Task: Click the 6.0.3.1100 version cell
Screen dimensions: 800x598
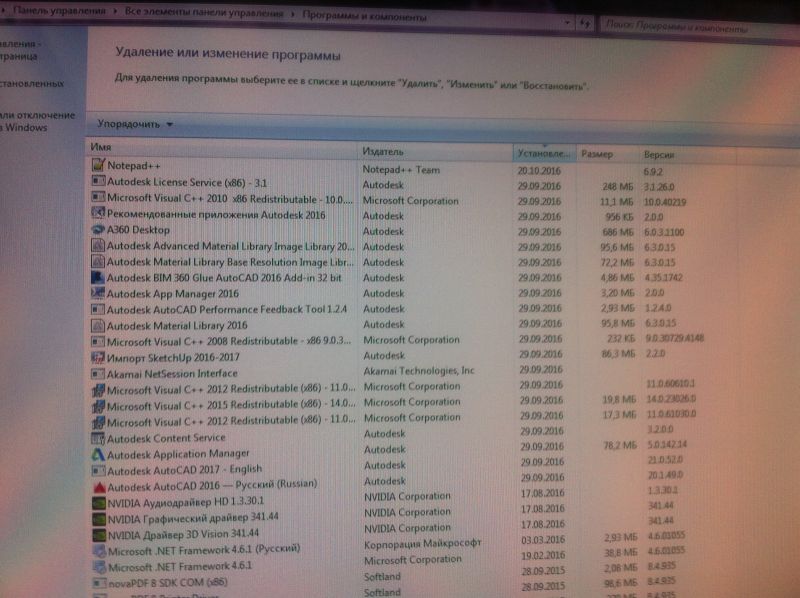Action: 664,232
